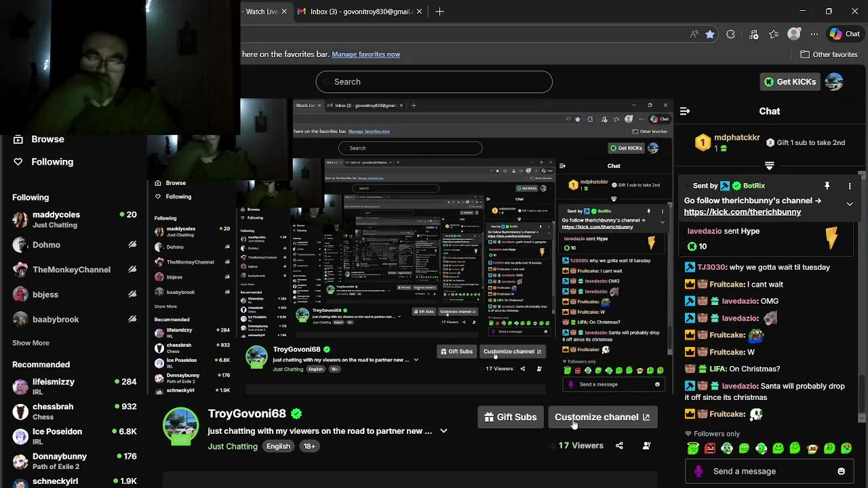
Task: Click TJ3030 username in chat
Action: (710, 267)
